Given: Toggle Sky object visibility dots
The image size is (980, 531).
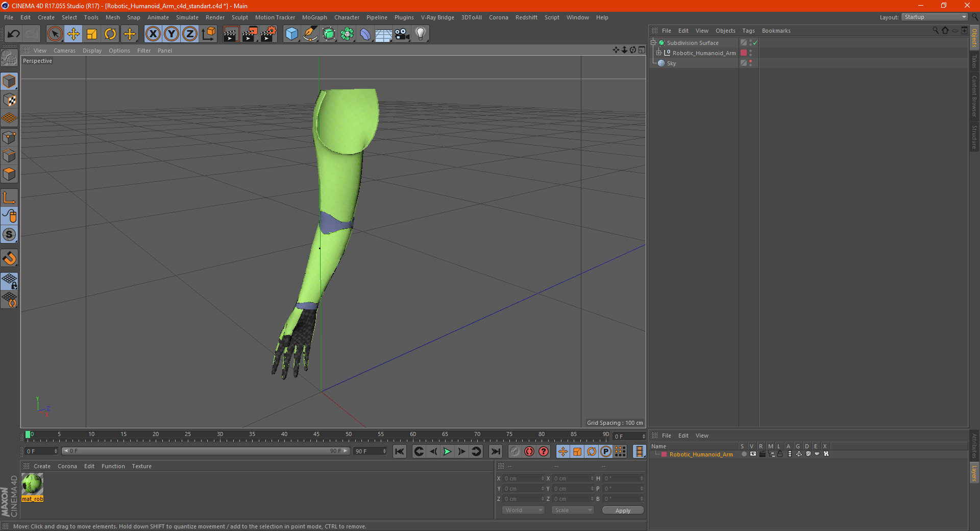Looking at the screenshot, I should point(750,63).
